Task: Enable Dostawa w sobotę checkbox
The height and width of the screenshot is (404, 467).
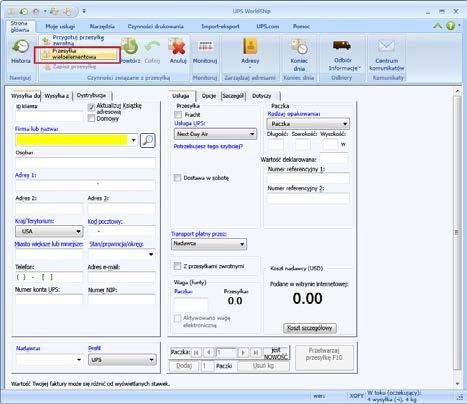Action: click(177, 178)
